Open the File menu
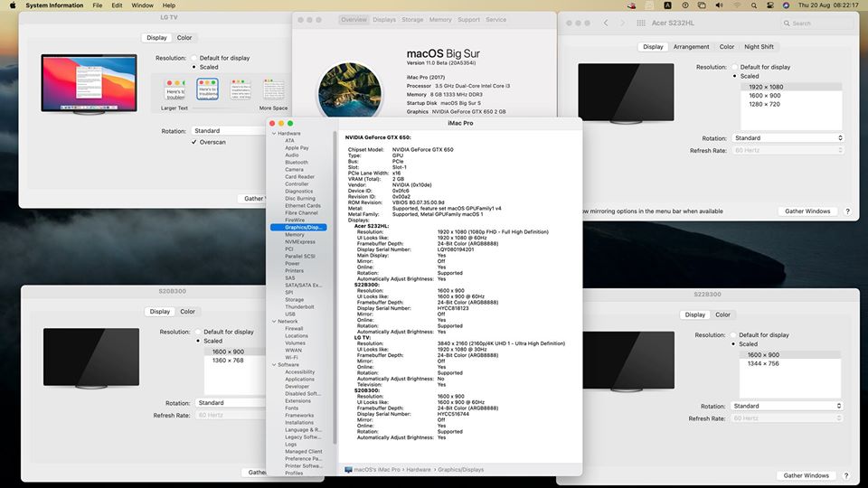Viewport: 868px width, 488px height. click(x=98, y=5)
